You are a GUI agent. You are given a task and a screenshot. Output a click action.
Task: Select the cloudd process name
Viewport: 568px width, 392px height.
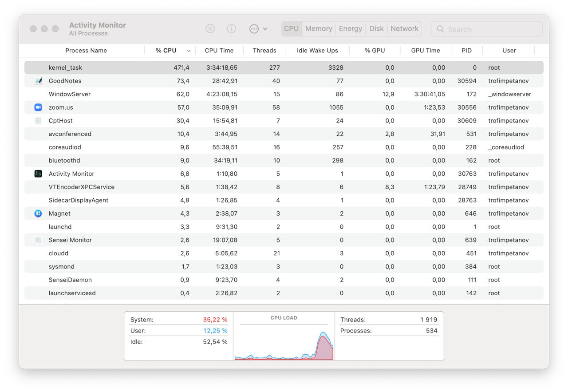point(59,253)
